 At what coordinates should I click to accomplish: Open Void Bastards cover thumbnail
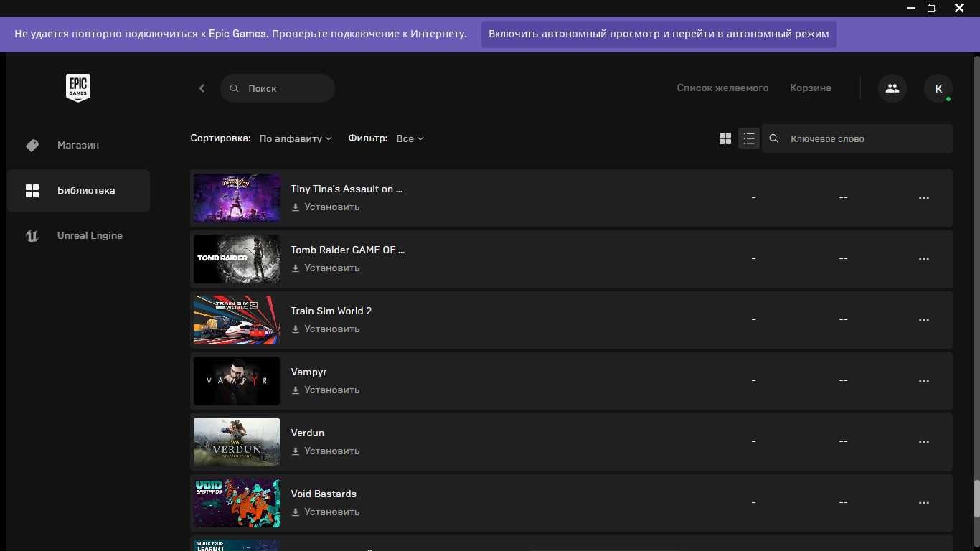(x=237, y=503)
